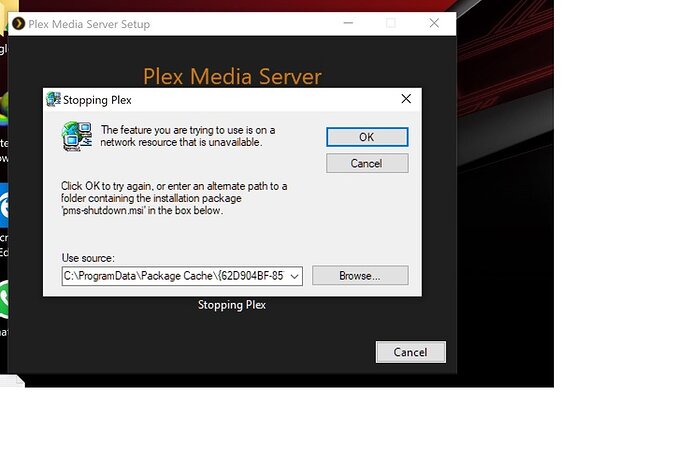Screen dimensions: 690x460
Task: Click the 'Plex Media Server' heading
Action: pyautogui.click(x=232, y=76)
